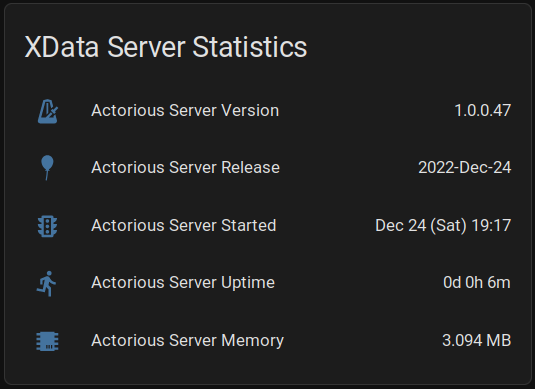Click the Dec 24 (Sat) 19:17 start time
Image resolution: width=535 pixels, height=389 pixels.
pyautogui.click(x=443, y=226)
